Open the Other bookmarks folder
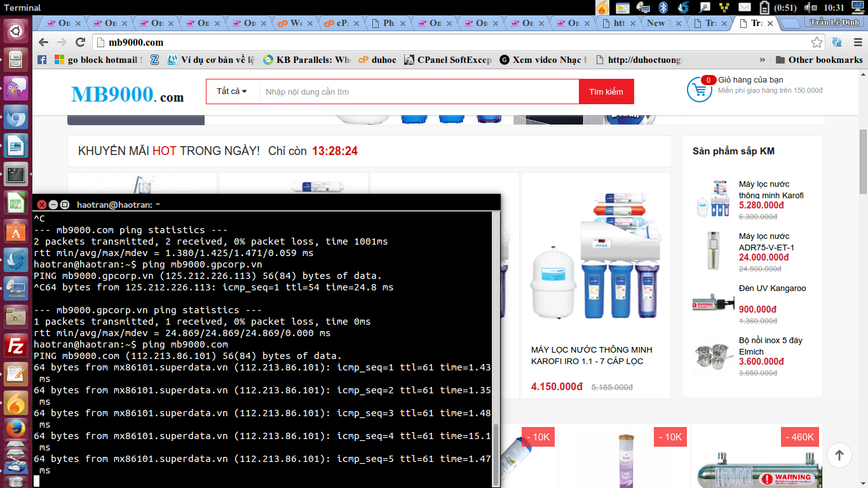868x488 pixels. [x=819, y=60]
